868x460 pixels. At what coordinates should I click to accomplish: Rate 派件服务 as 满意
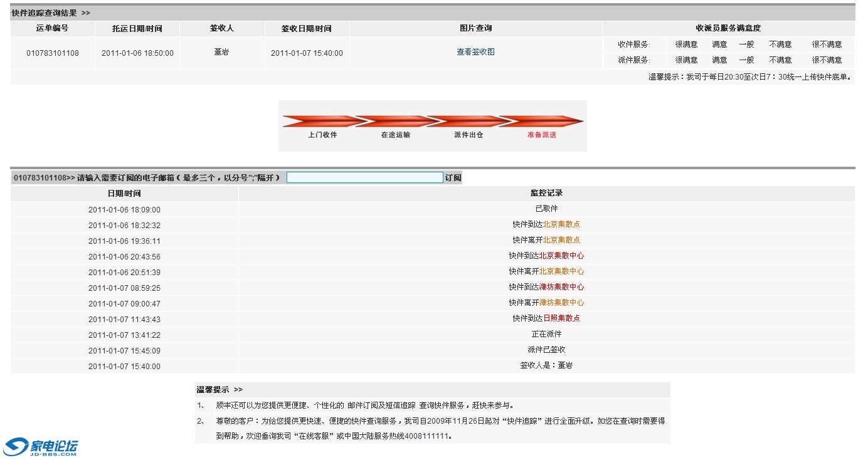719,60
